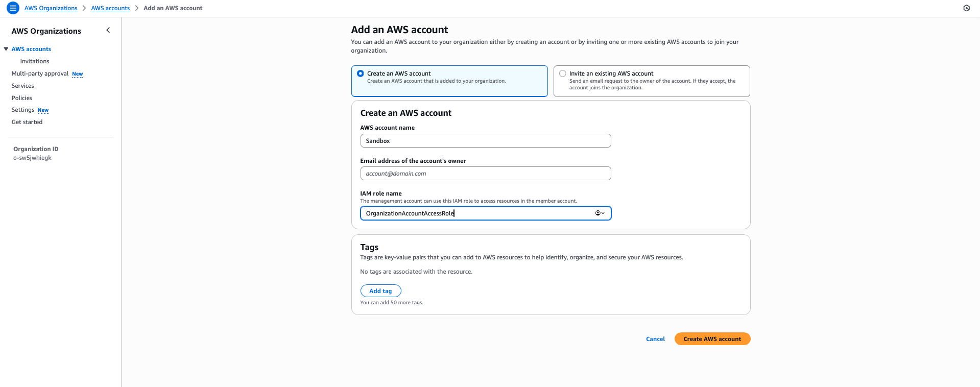
Task: Open Multi-party approval page
Action: click(x=40, y=74)
